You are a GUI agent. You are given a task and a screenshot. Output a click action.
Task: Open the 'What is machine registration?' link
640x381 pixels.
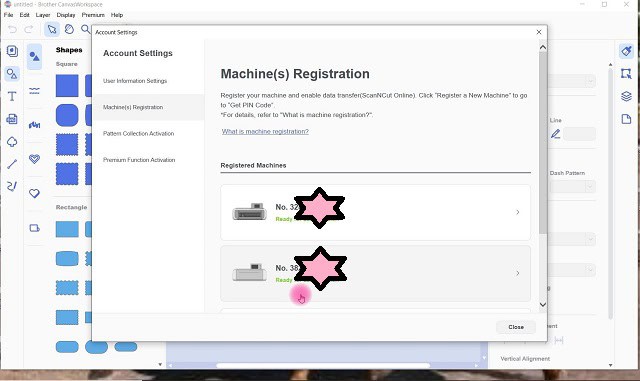(265, 131)
